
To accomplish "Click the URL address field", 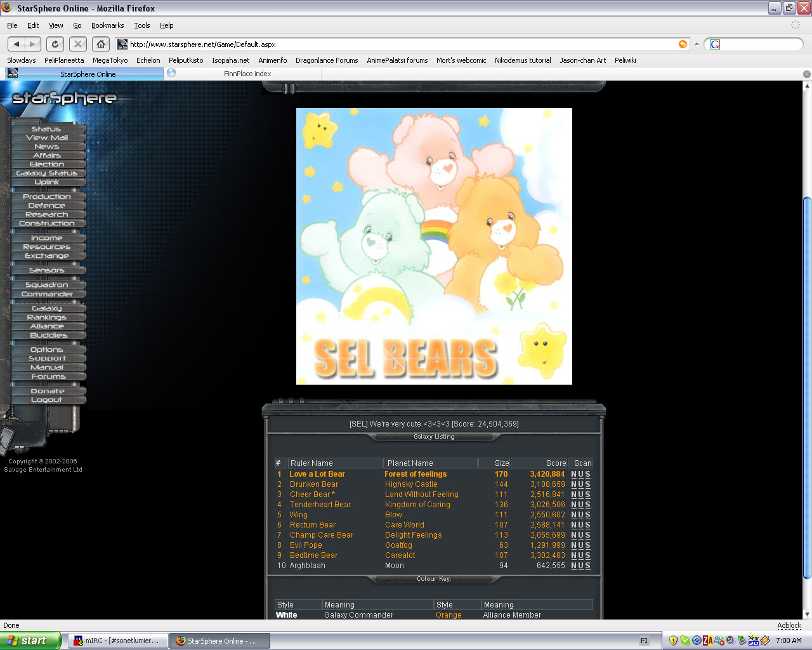I will tap(403, 44).
